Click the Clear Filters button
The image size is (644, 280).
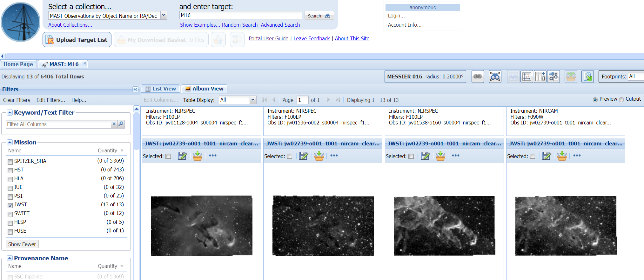coord(17,100)
